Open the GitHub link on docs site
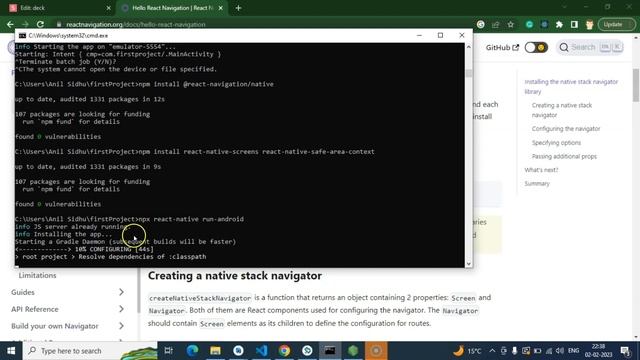The width and height of the screenshot is (640, 360). coord(502,47)
